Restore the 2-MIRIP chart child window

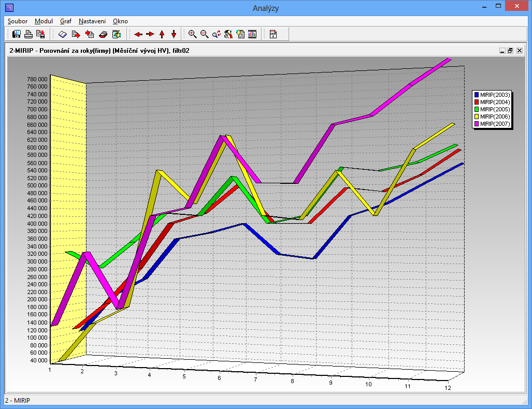point(510,51)
